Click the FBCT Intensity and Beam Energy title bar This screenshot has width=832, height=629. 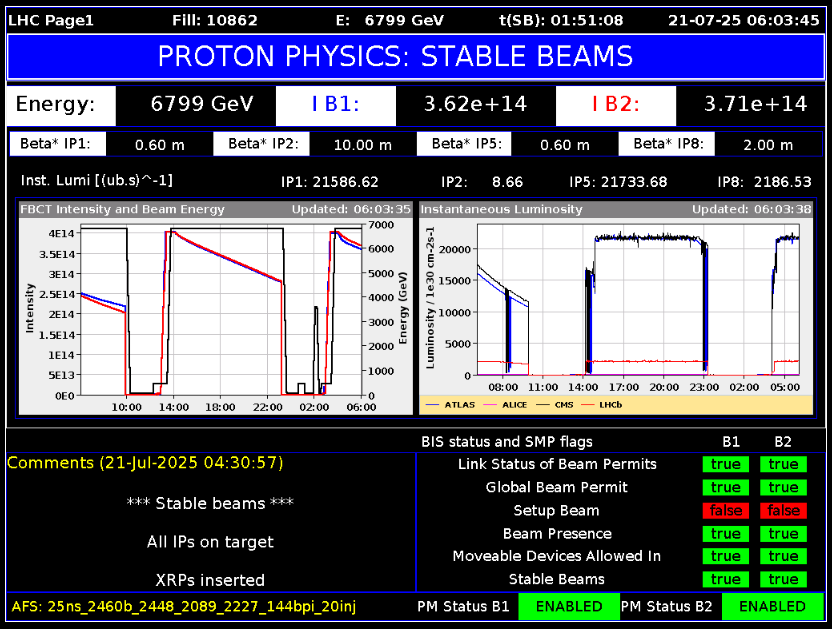(215, 209)
